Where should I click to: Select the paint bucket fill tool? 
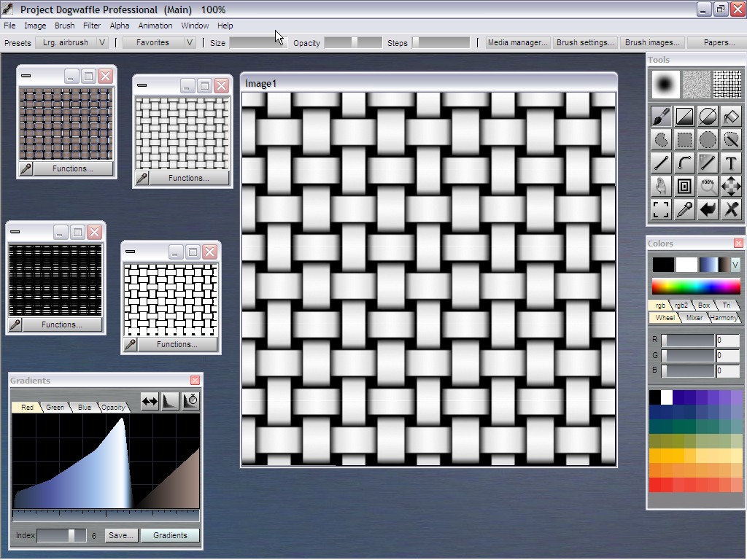point(730,117)
